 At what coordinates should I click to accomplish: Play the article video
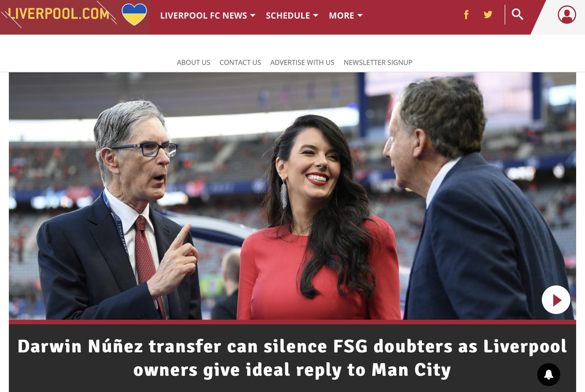(556, 299)
